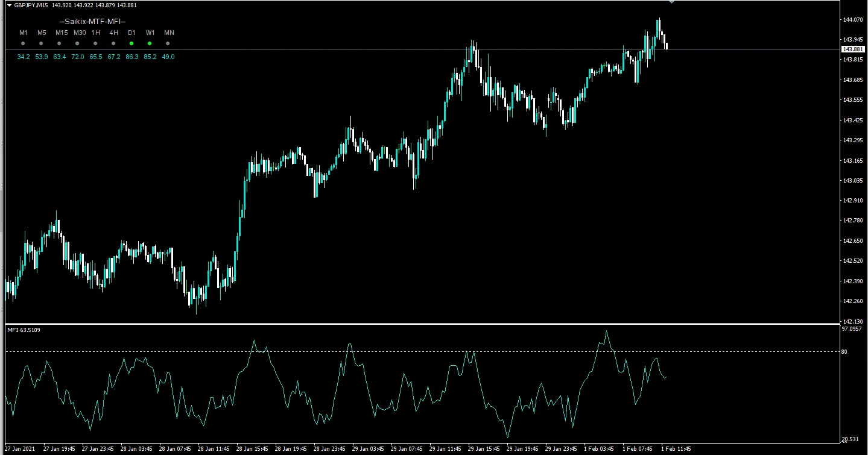This screenshot has height=455, width=868.
Task: Select the MFI 63.5109 indicator label
Action: pos(25,330)
